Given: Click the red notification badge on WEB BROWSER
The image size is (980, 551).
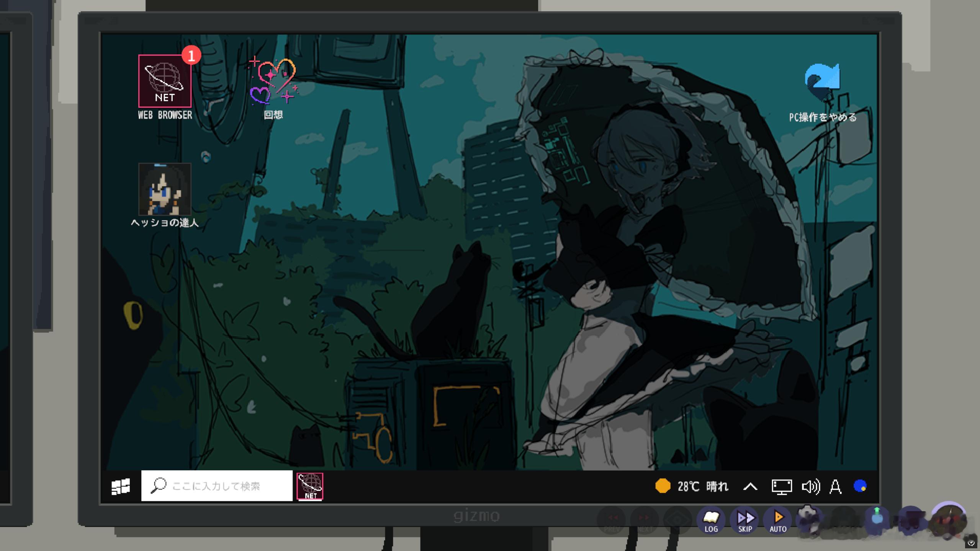Looking at the screenshot, I should (191, 56).
